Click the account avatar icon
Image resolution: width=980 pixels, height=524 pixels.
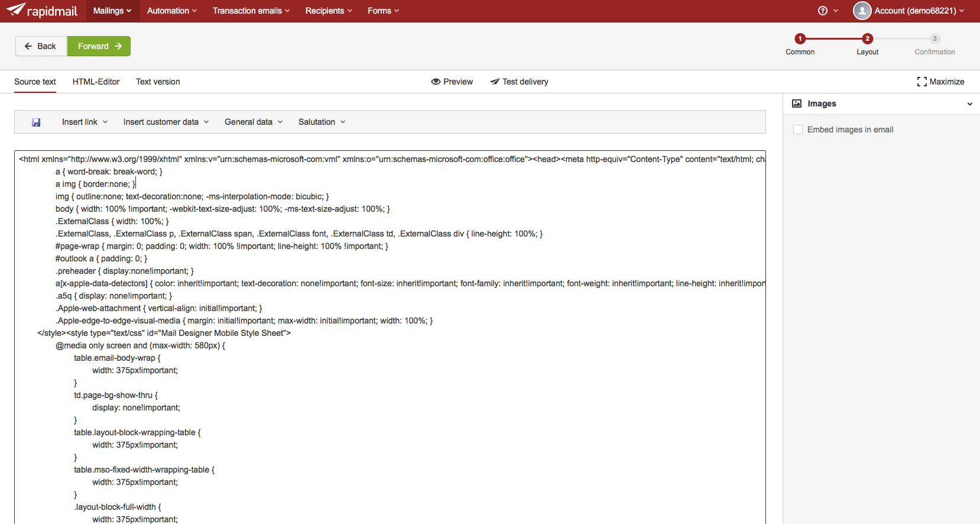862,11
